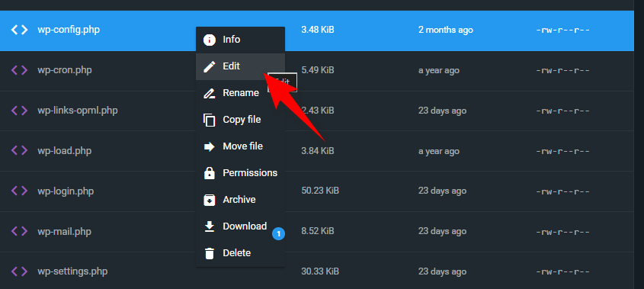Click the 5.49 KiB size value
The width and height of the screenshot is (644, 289).
(318, 70)
